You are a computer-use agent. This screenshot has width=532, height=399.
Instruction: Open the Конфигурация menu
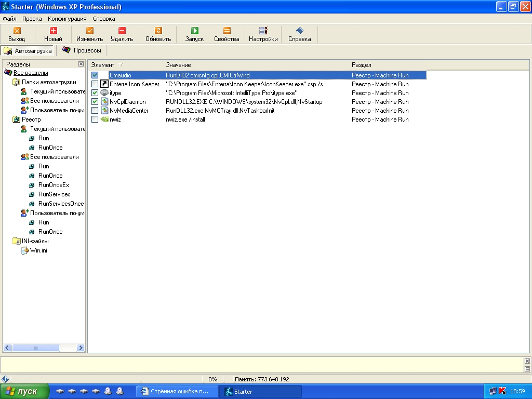coord(67,19)
